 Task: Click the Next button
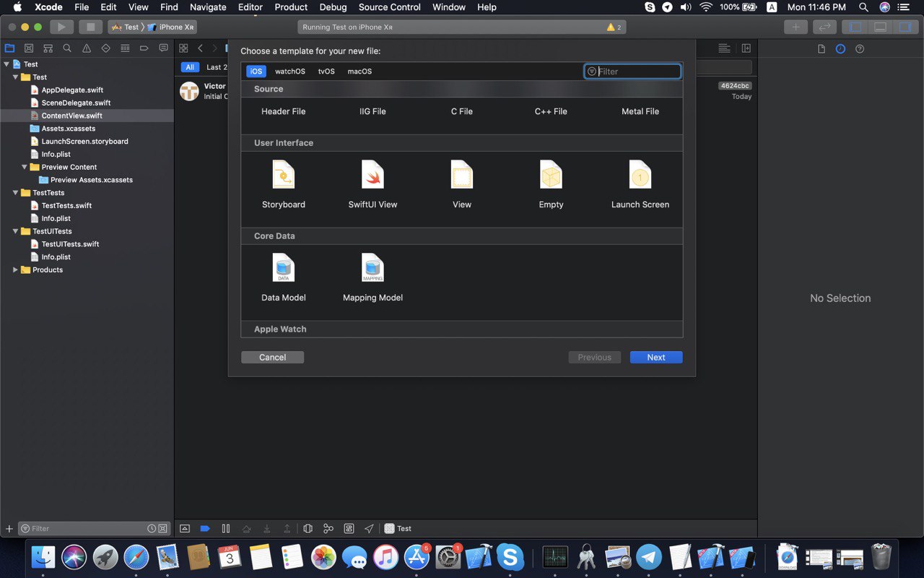(656, 358)
